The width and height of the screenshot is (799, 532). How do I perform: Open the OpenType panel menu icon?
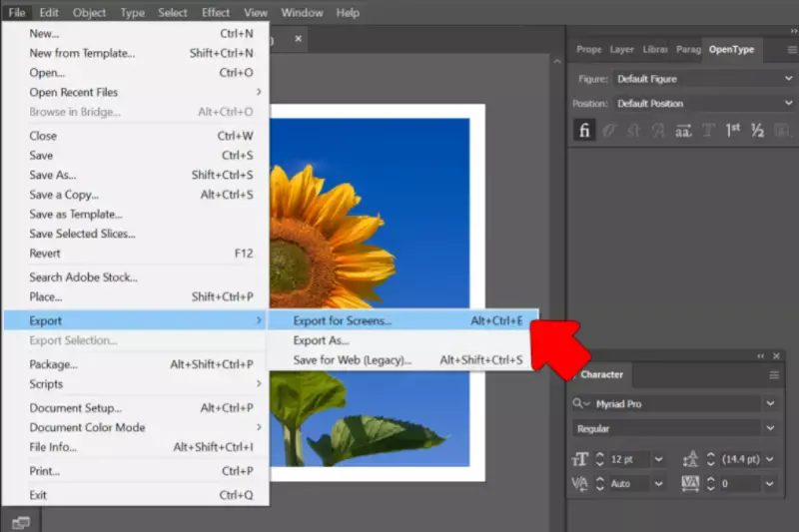coord(792,49)
